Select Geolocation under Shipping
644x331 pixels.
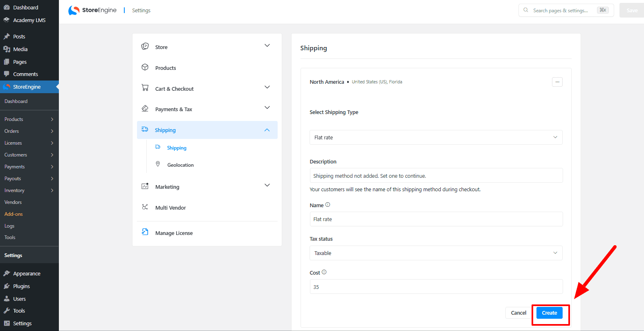tap(180, 165)
